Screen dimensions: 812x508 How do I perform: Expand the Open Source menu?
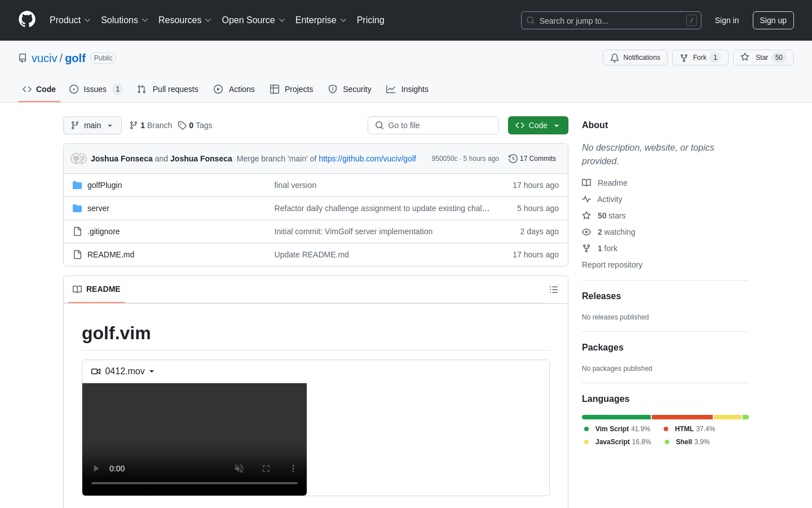pos(253,20)
